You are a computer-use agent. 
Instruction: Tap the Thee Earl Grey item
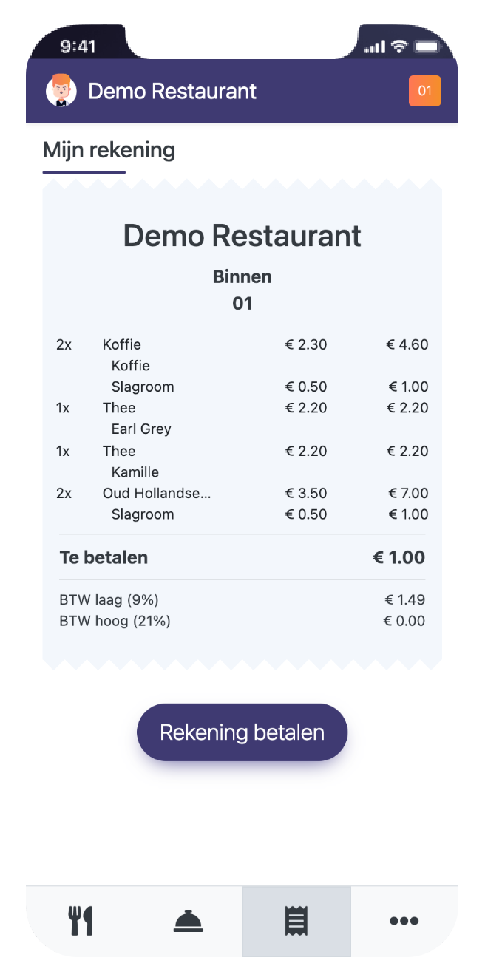pyautogui.click(x=243, y=418)
